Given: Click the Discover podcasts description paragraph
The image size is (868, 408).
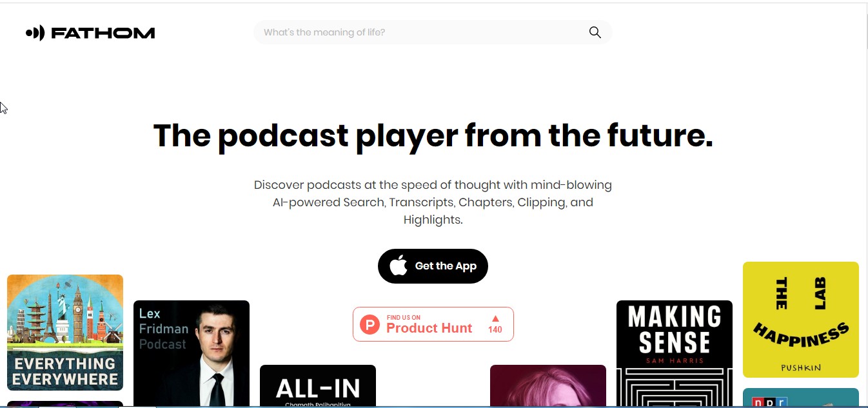Looking at the screenshot, I should point(433,202).
